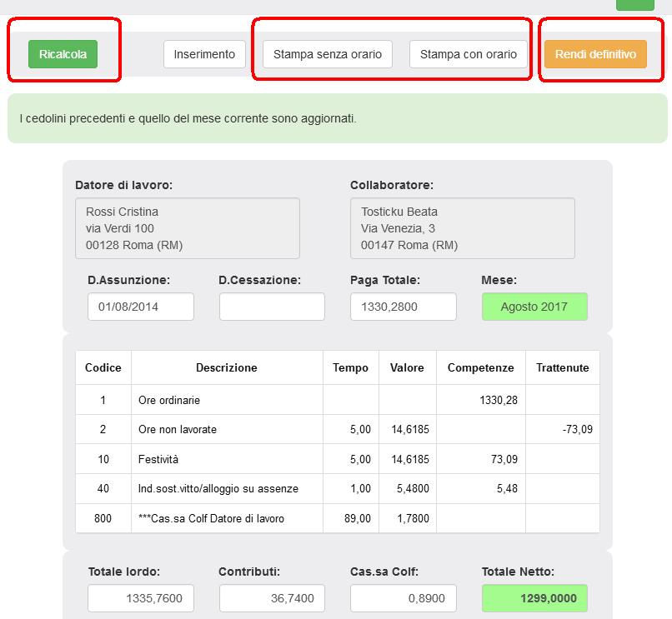Click the Datore di lavoro address box
The width and height of the screenshot is (672, 619).
pyautogui.click(x=187, y=228)
